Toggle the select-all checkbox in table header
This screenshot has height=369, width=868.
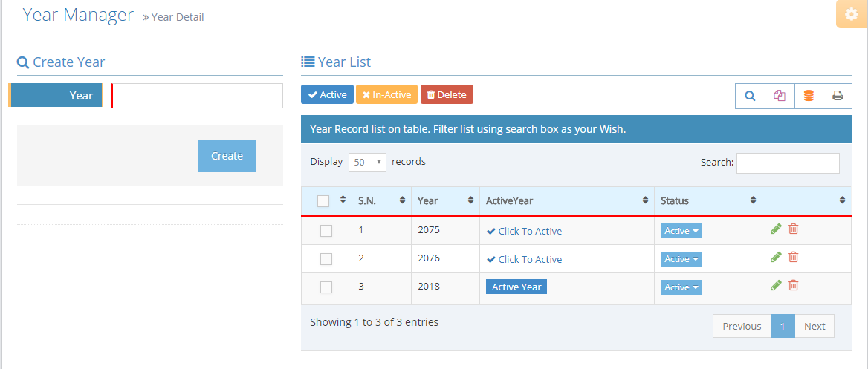323,201
